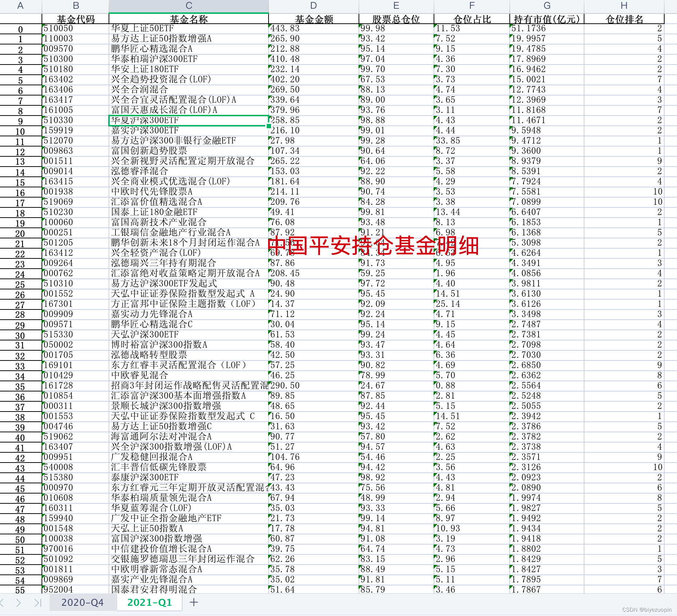677x616 pixels.
Task: Go to the previous sheet arrow
Action: coord(2,603)
